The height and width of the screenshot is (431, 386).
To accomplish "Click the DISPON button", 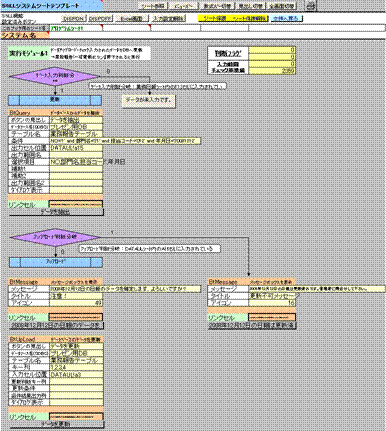I will point(74,18).
